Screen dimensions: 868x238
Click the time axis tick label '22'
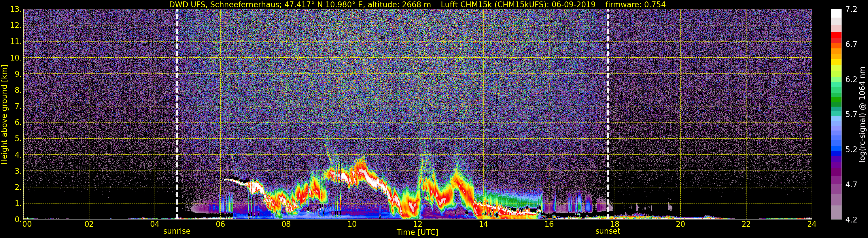point(746,224)
